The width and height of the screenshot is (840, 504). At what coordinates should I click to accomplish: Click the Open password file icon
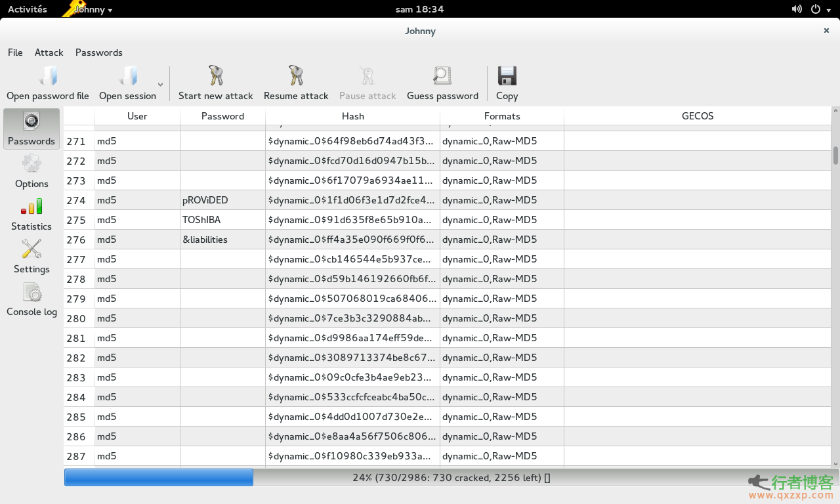tap(48, 76)
